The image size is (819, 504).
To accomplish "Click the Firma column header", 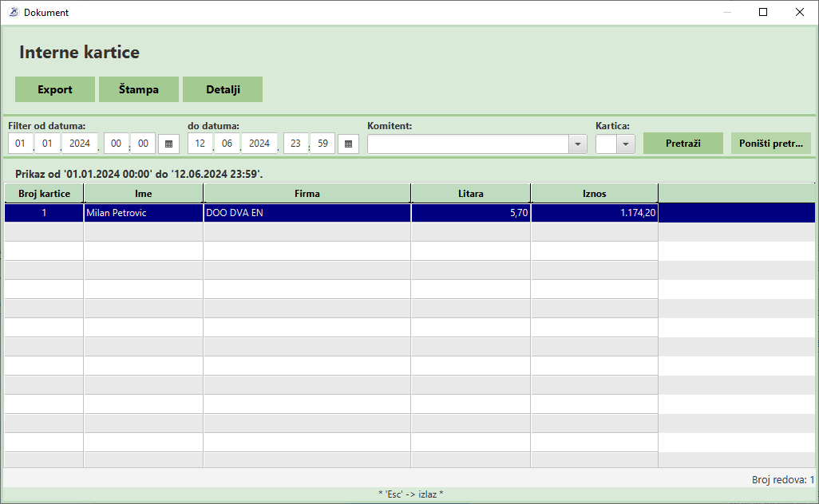I will pos(307,193).
